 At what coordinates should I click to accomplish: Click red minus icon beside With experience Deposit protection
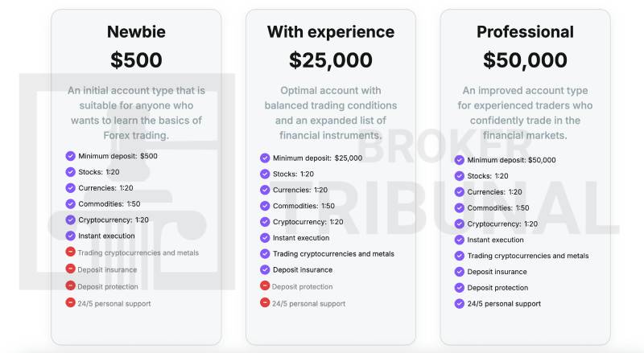pyautogui.click(x=265, y=286)
